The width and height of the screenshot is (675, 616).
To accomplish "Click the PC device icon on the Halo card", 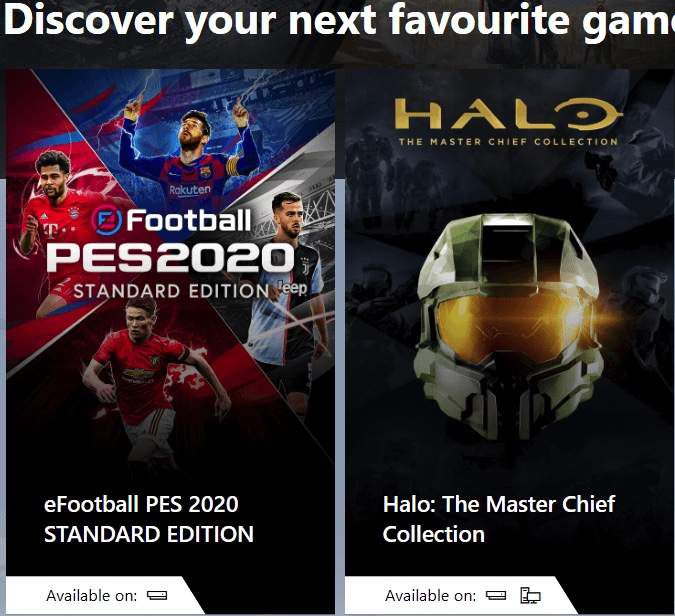I will pos(530,595).
